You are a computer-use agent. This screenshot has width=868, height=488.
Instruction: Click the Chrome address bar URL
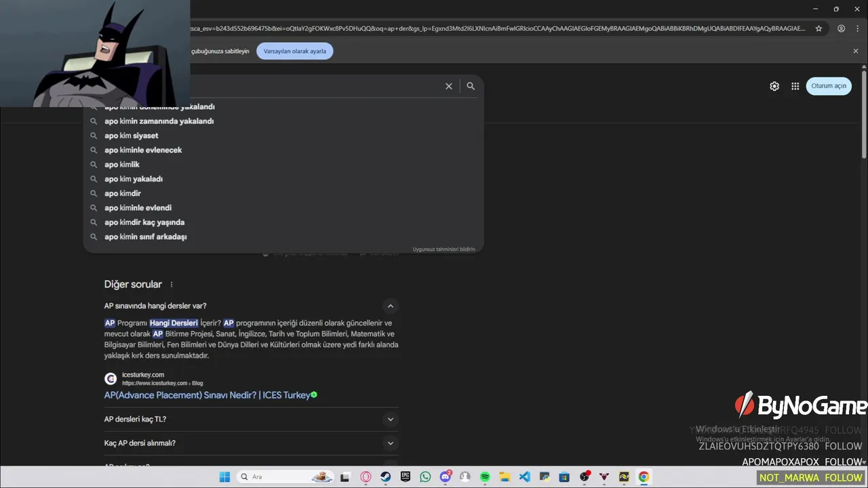[498, 28]
